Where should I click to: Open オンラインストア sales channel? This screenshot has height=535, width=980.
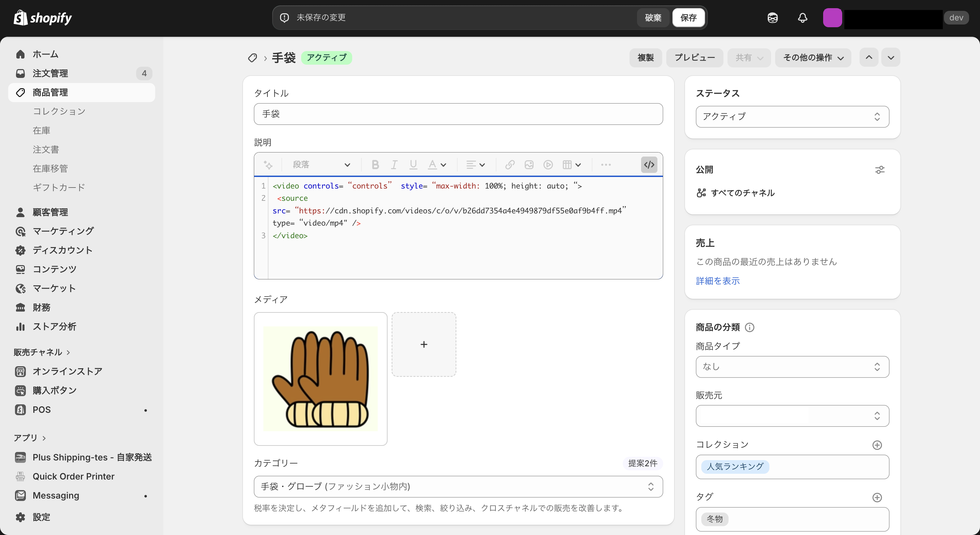(x=81, y=371)
